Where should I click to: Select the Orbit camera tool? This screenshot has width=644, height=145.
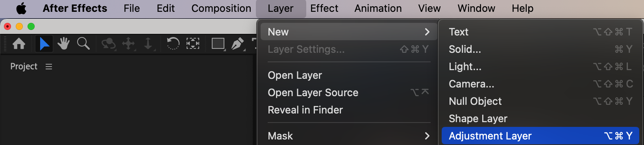coord(108,44)
